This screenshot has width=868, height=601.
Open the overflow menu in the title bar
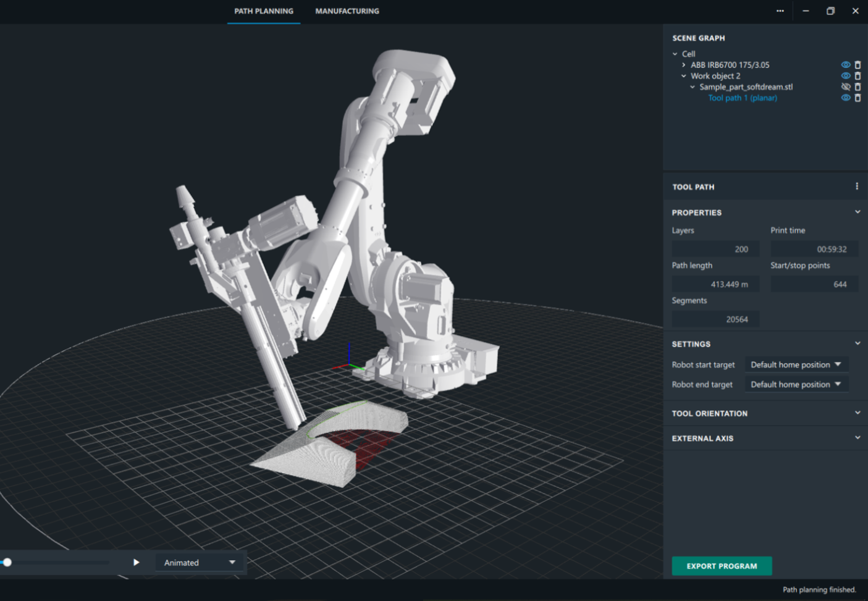click(780, 11)
